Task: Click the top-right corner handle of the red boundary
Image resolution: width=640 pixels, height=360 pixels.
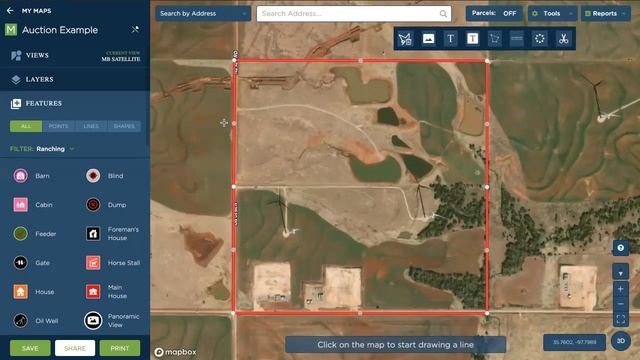Action: point(487,61)
